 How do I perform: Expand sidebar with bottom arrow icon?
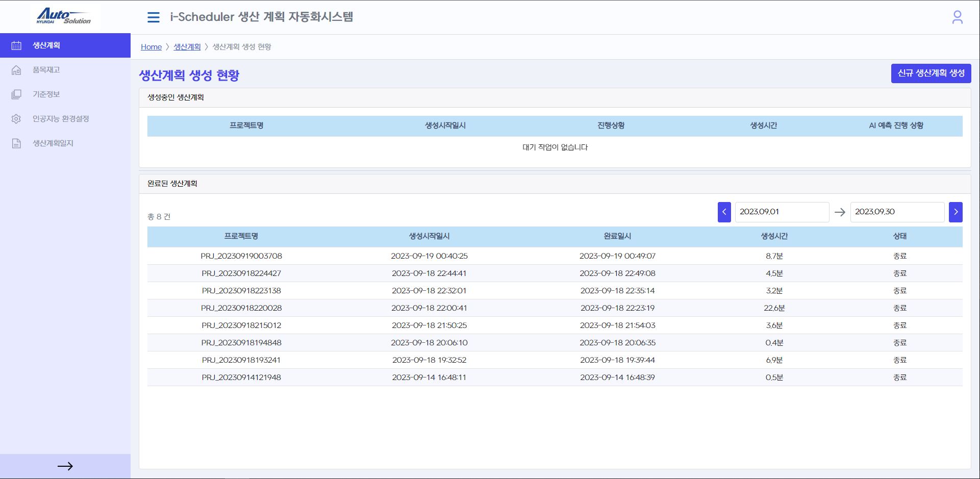click(x=65, y=466)
